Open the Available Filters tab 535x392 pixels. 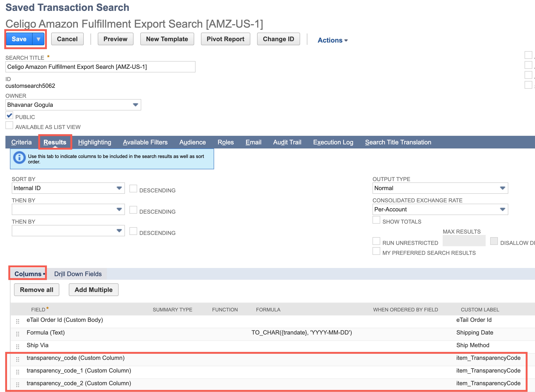pyautogui.click(x=145, y=142)
